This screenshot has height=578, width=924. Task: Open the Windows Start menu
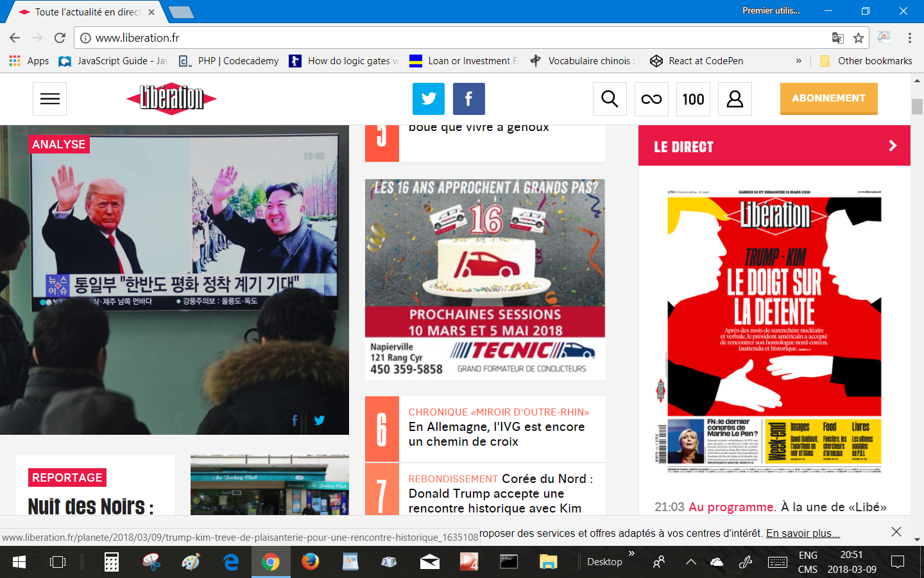pos(19,562)
